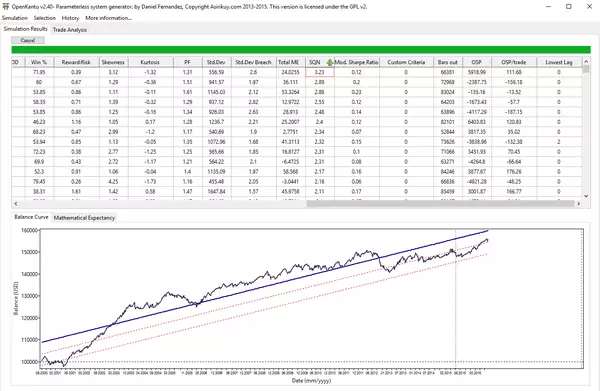
Task: Select the Balance Curve tab
Action: pyautogui.click(x=31, y=217)
